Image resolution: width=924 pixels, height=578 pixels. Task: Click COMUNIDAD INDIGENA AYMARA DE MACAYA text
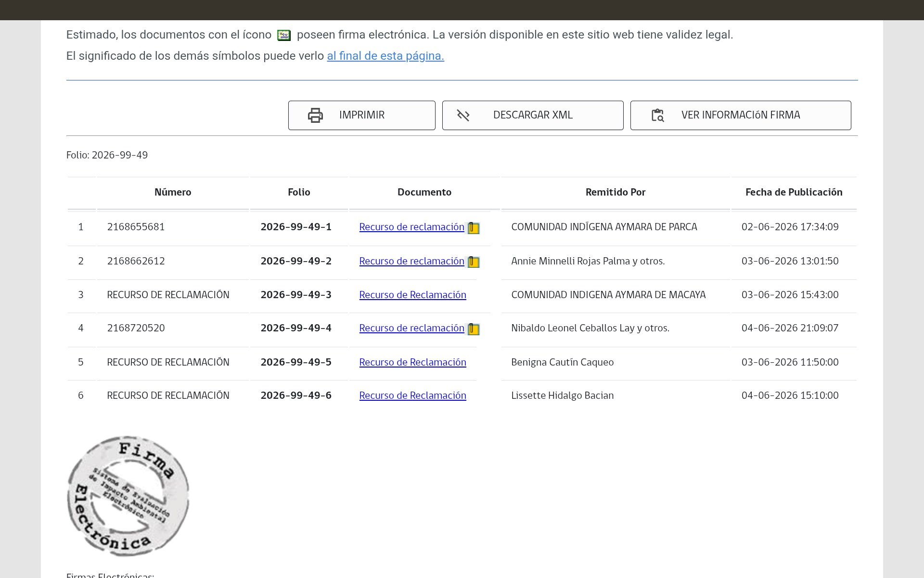[x=608, y=295]
